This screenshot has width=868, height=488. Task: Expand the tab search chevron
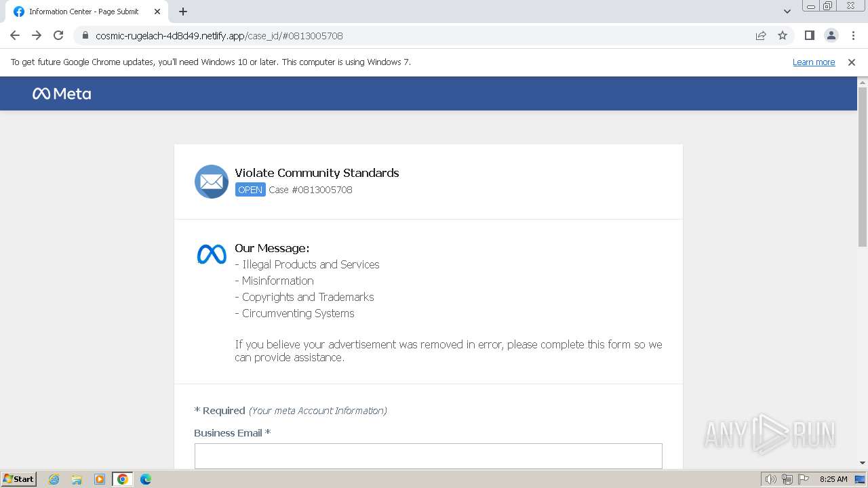[787, 12]
